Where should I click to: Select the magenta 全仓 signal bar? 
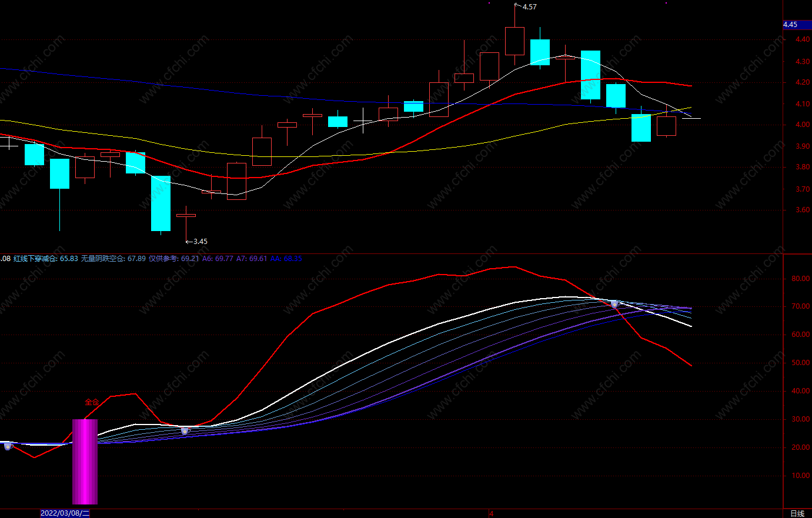coord(85,462)
